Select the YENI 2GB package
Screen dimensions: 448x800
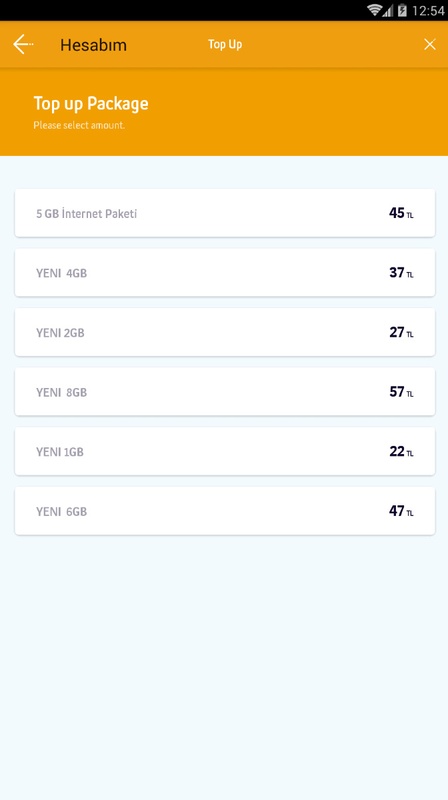click(x=225, y=332)
